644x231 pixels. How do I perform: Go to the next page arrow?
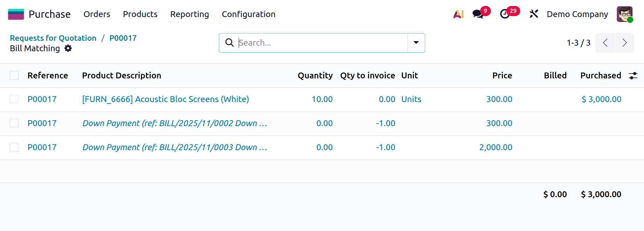625,43
